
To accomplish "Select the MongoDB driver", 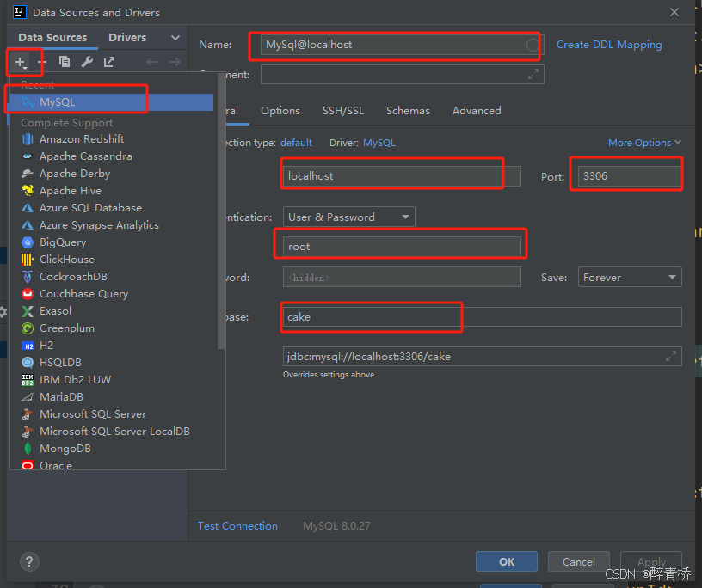I will tap(65, 448).
